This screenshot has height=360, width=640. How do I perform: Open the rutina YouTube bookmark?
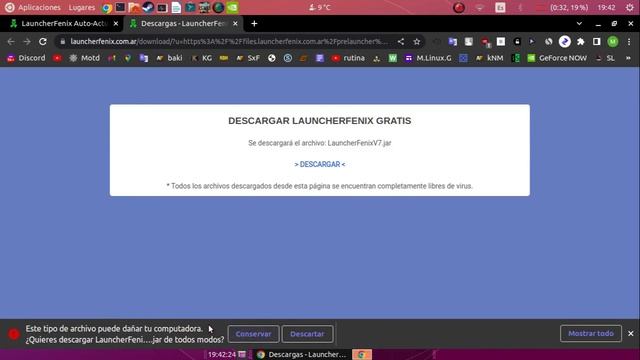[x=348, y=58]
